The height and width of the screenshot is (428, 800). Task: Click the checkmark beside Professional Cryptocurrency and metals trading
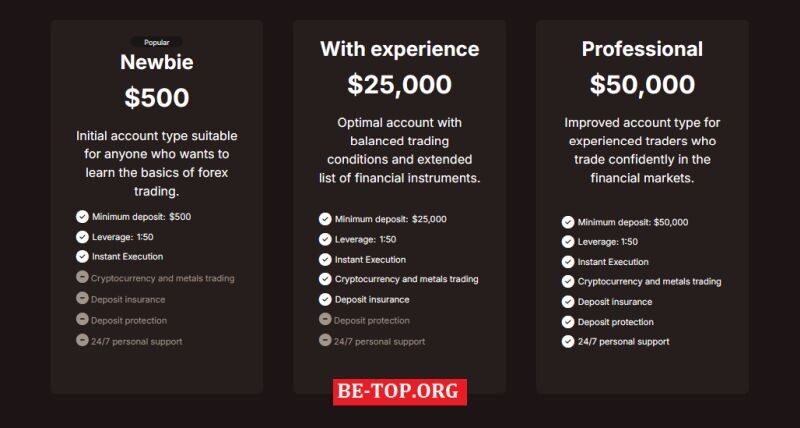(568, 282)
